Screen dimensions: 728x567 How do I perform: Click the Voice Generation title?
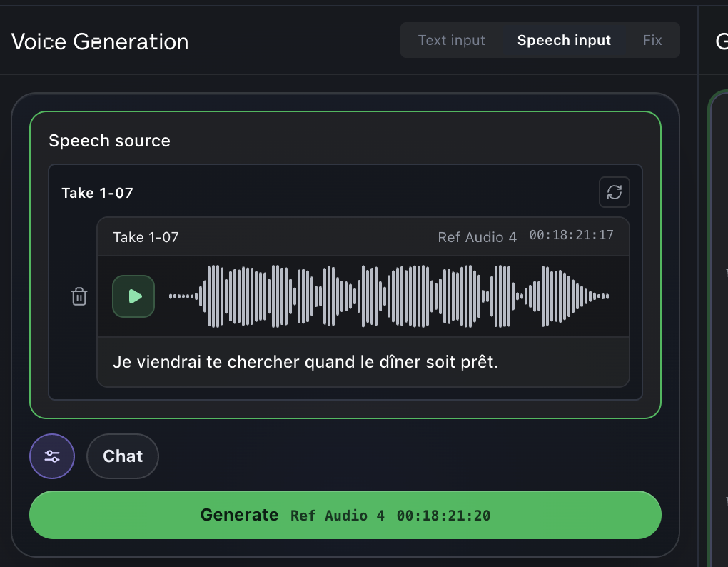(x=100, y=42)
